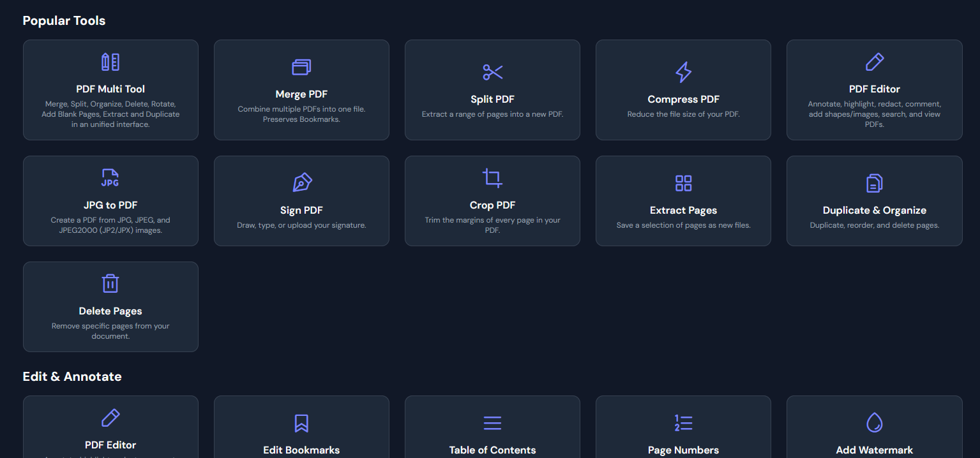Click the 'Edit & Annotate' section heading
This screenshot has width=980, height=458.
(72, 376)
